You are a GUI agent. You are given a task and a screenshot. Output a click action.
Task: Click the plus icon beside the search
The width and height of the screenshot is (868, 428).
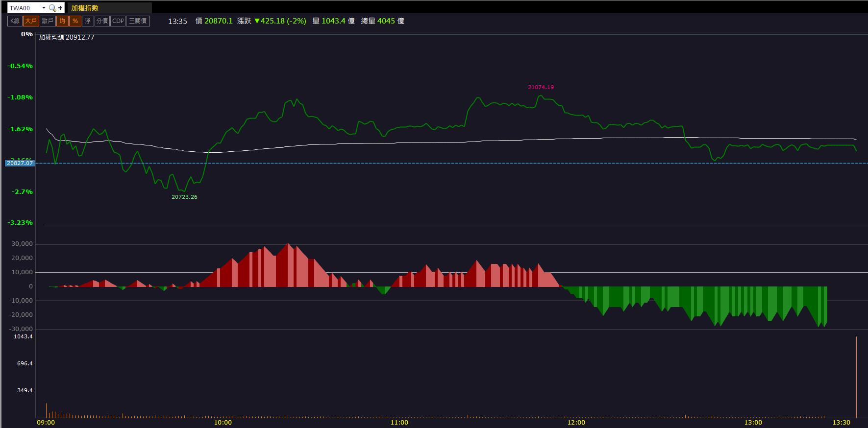(x=60, y=8)
